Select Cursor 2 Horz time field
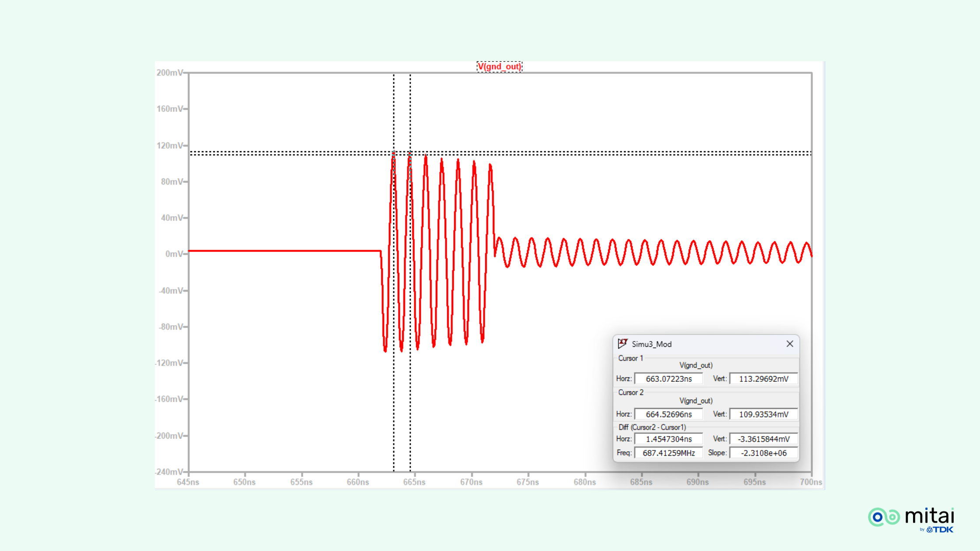This screenshot has height=551, width=980. click(x=668, y=414)
